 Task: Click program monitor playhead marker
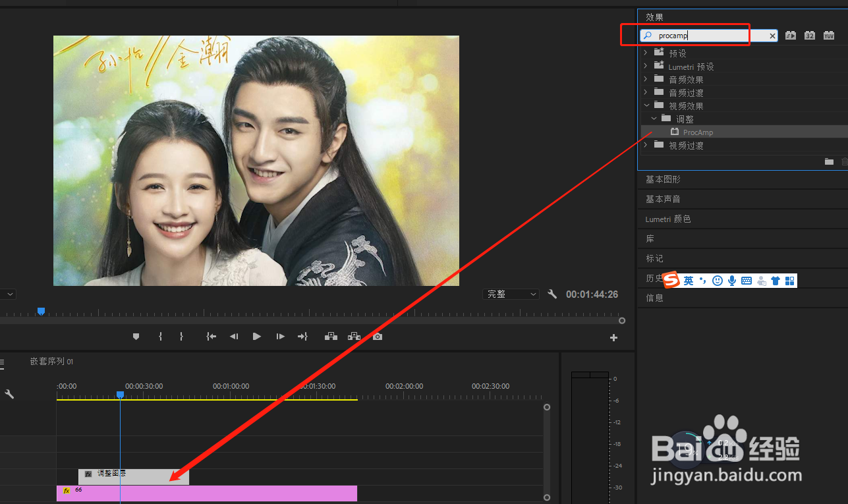[x=41, y=311]
